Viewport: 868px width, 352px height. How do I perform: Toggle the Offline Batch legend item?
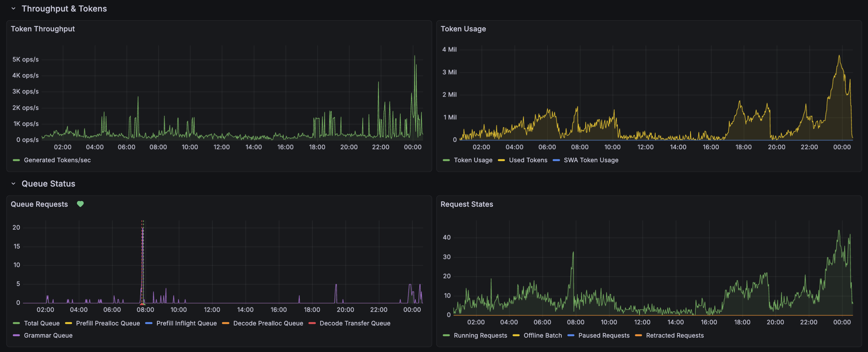[543, 335]
